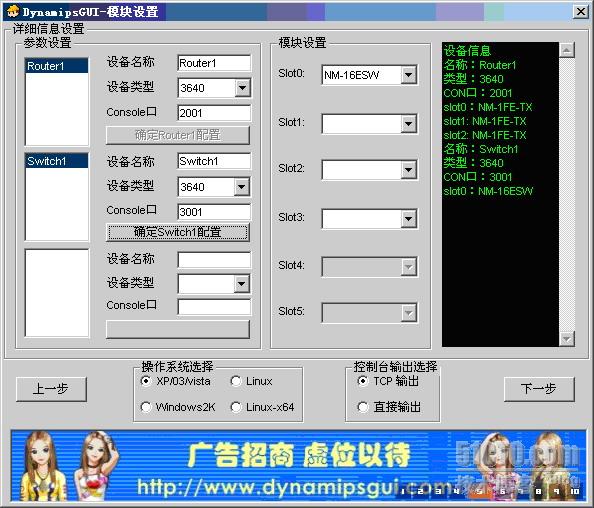The height and width of the screenshot is (508, 594).
Task: Select Router1 in the first device list
Action: click(x=57, y=66)
